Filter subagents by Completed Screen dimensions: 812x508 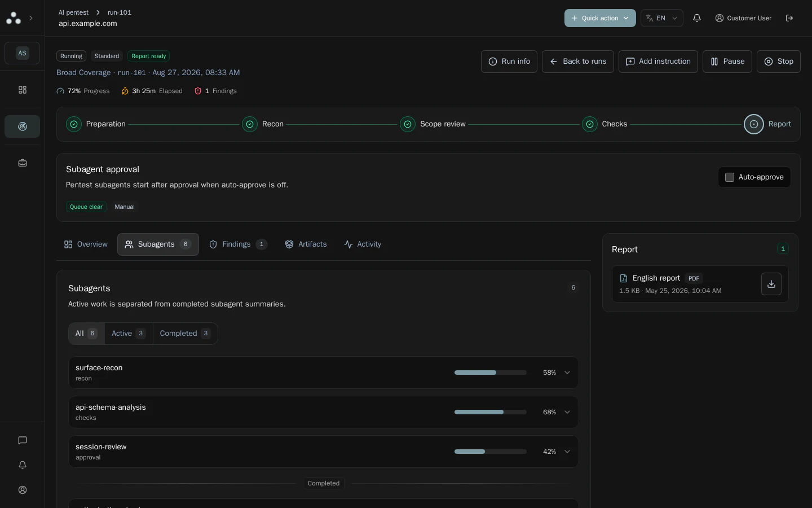185,334
